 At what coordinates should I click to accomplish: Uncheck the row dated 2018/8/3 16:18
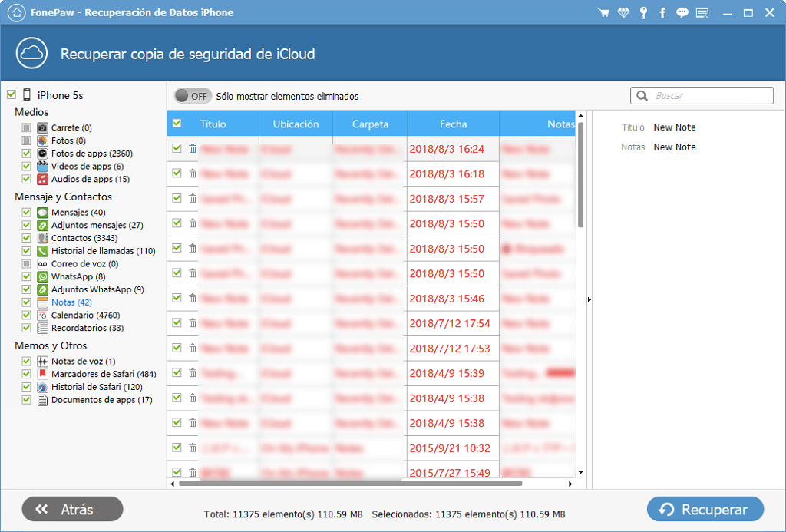click(x=177, y=173)
